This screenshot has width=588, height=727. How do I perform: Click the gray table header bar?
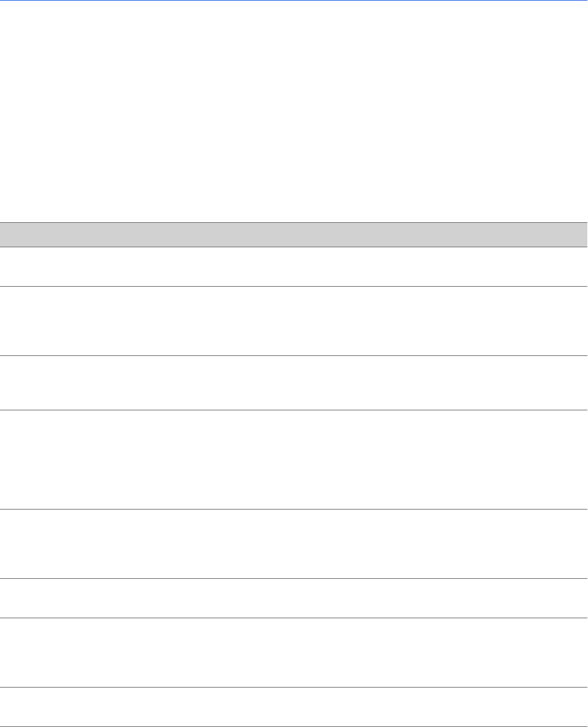point(294,234)
